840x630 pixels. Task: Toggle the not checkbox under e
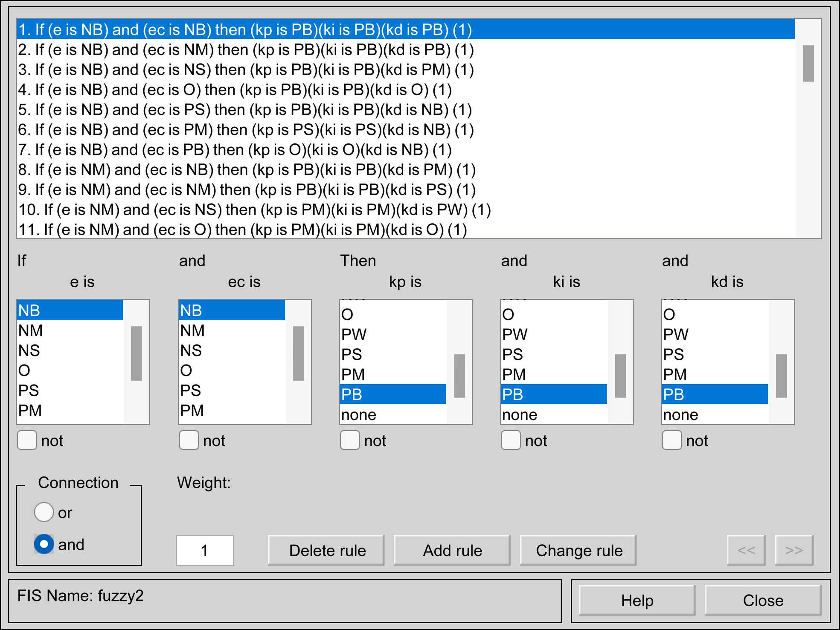click(27, 440)
